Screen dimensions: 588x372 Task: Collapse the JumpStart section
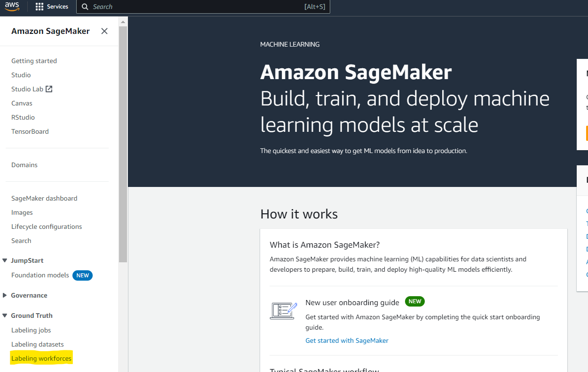5,260
